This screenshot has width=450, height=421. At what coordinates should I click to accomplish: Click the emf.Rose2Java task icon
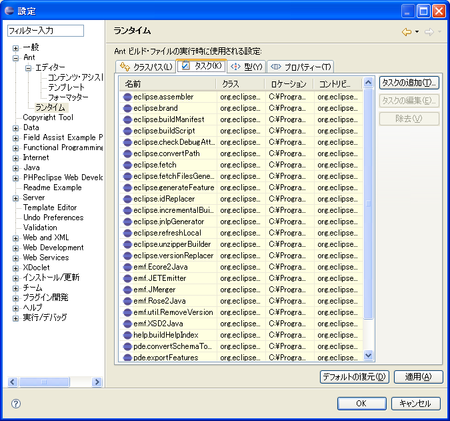127,301
